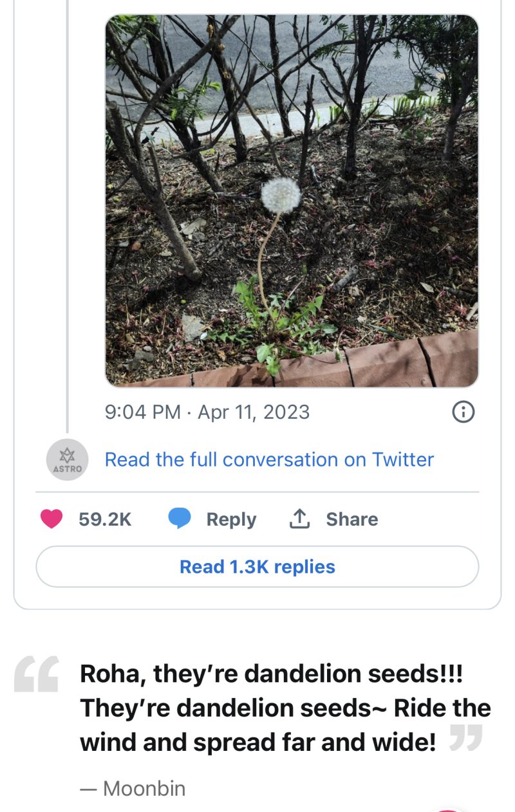
Task: Click the white dandelion seed head
Action: 281,193
